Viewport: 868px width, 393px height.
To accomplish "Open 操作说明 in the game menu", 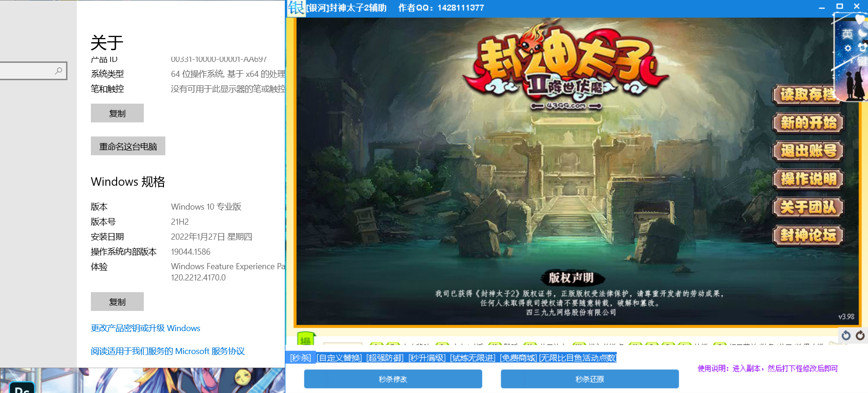I will click(x=808, y=179).
